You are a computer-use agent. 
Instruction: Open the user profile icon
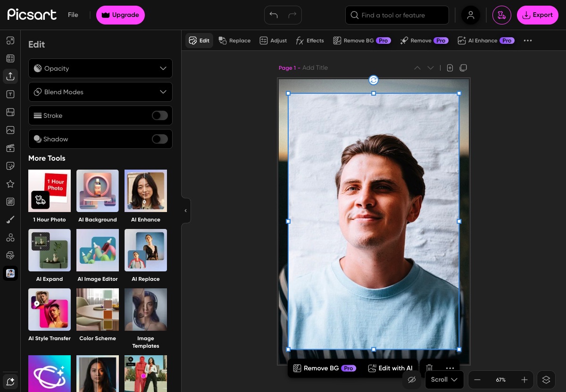tap(471, 15)
